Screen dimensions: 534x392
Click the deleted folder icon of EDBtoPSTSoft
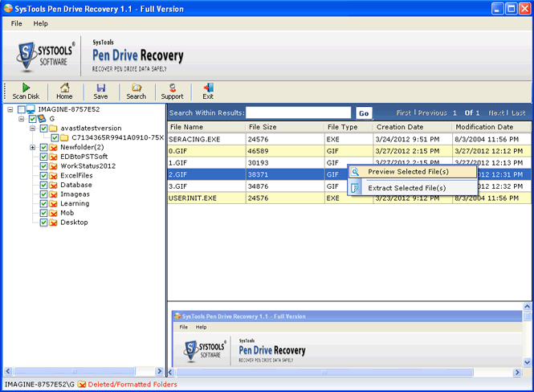tap(53, 157)
